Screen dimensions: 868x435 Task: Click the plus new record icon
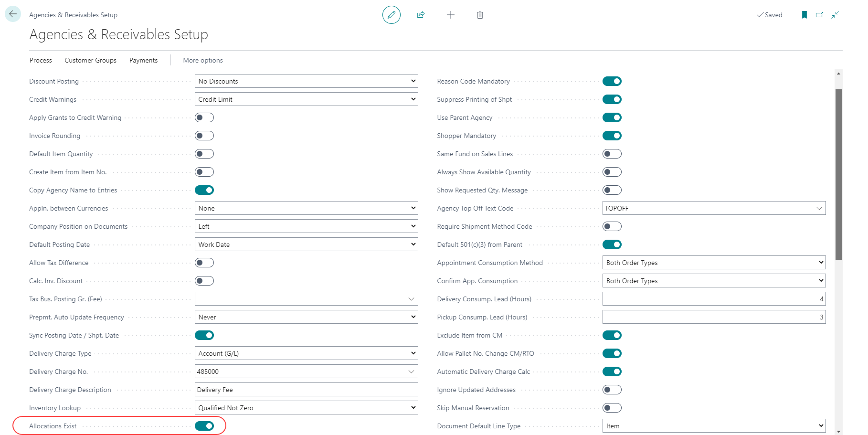450,15
